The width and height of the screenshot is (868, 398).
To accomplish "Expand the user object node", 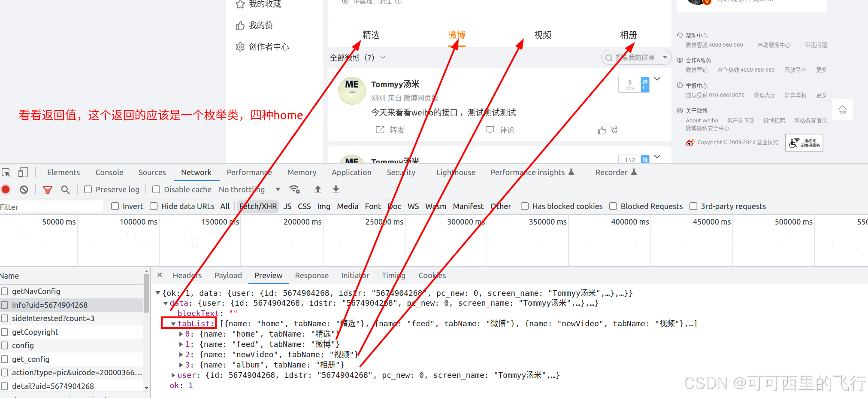I will pos(173,375).
